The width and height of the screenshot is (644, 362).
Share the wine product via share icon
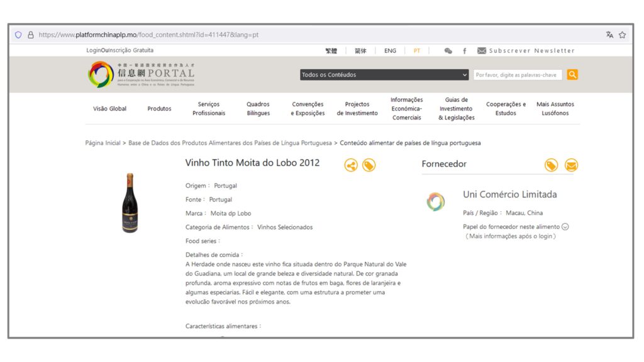point(351,165)
